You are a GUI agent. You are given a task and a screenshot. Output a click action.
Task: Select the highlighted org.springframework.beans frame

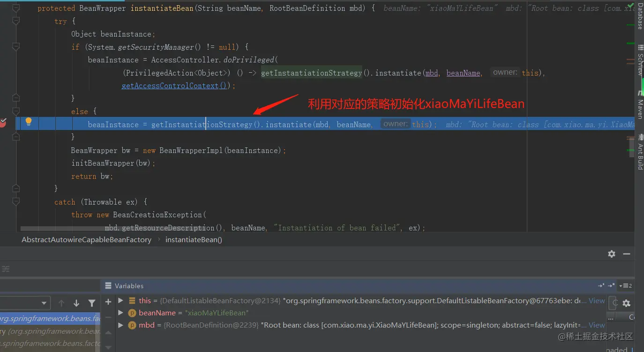(50, 319)
